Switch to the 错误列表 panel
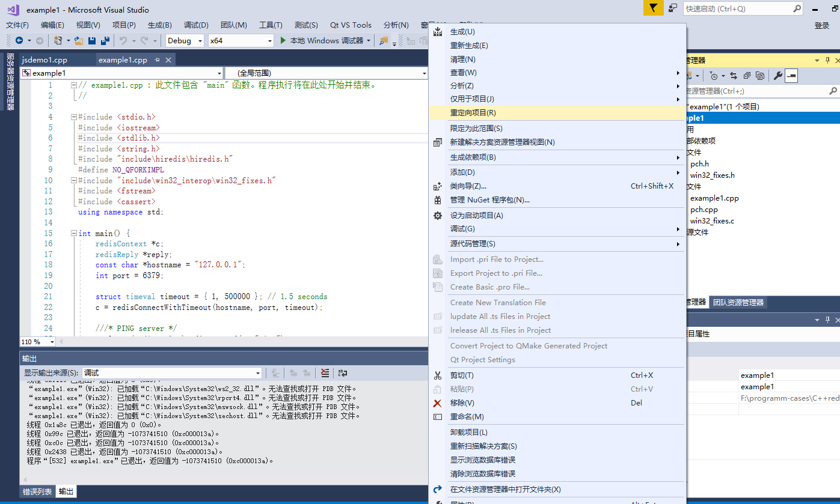Screen dimensions: 840x504 pos(37,491)
